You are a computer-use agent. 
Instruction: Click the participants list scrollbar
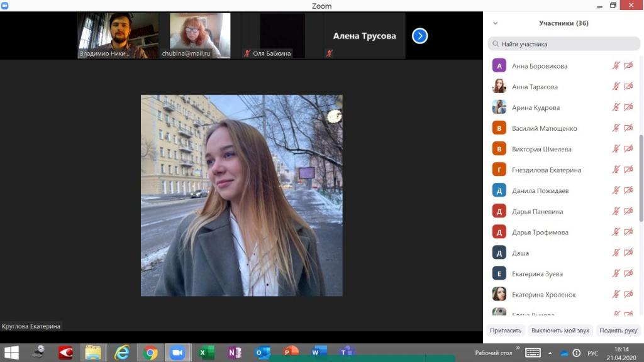(x=641, y=178)
